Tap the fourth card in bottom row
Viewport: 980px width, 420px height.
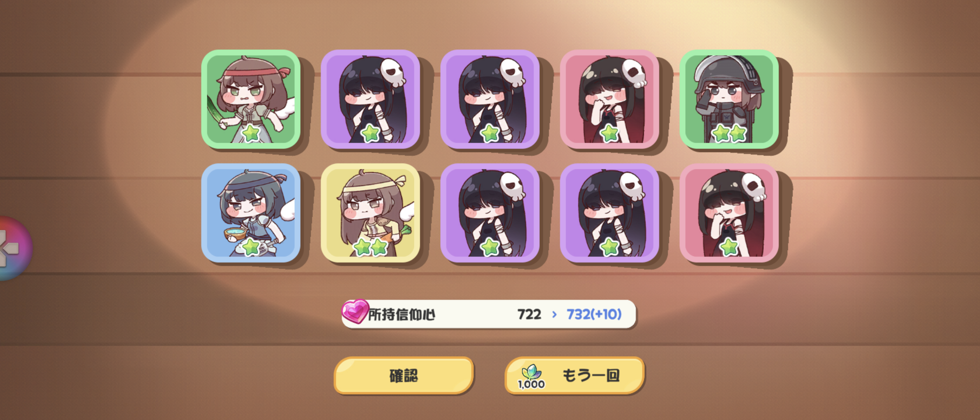pos(609,213)
